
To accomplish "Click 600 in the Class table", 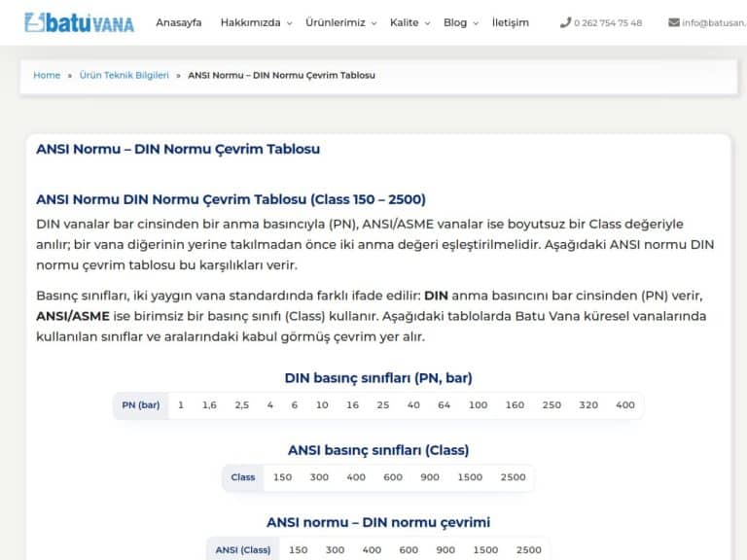I will 393,477.
